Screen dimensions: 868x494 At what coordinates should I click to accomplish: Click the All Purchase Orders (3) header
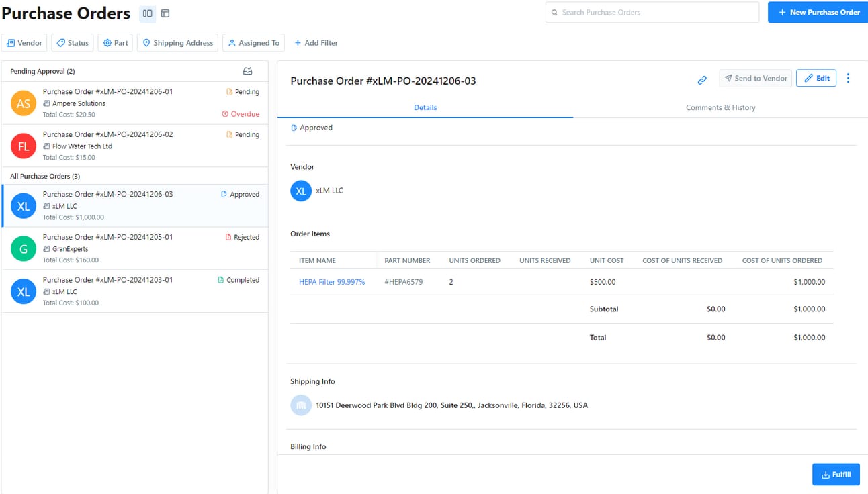coord(45,176)
